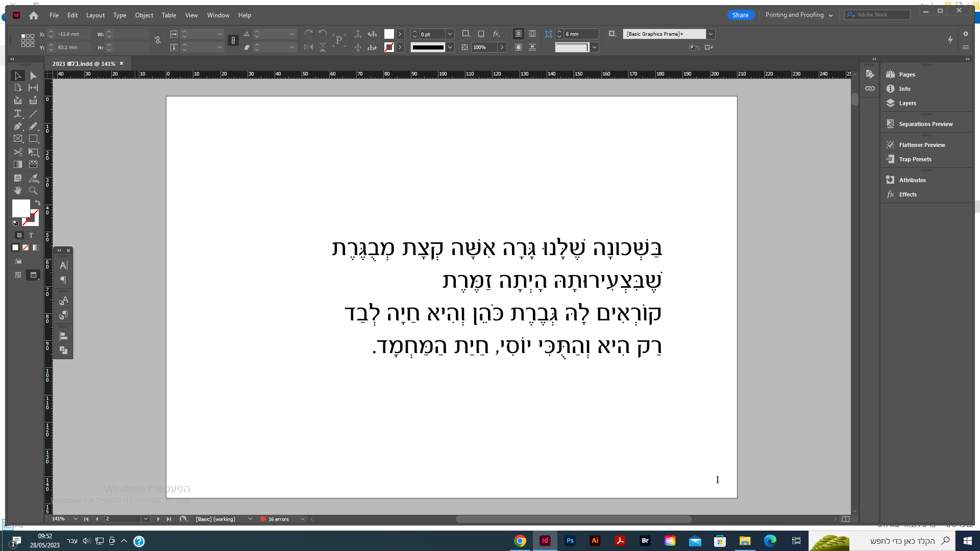Open the Layout menu
Image resolution: width=980 pixels, height=551 pixels.
[x=95, y=15]
